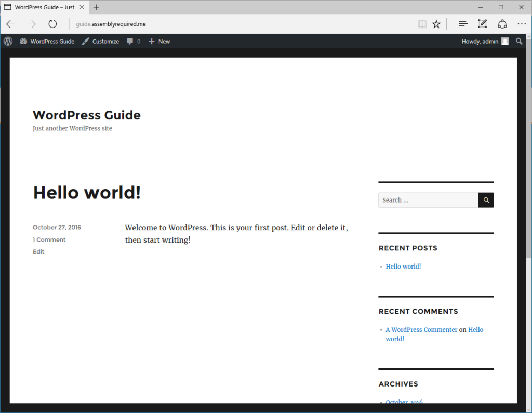Open a new browser tab with plus
The height and width of the screenshot is (413, 532).
tap(96, 7)
